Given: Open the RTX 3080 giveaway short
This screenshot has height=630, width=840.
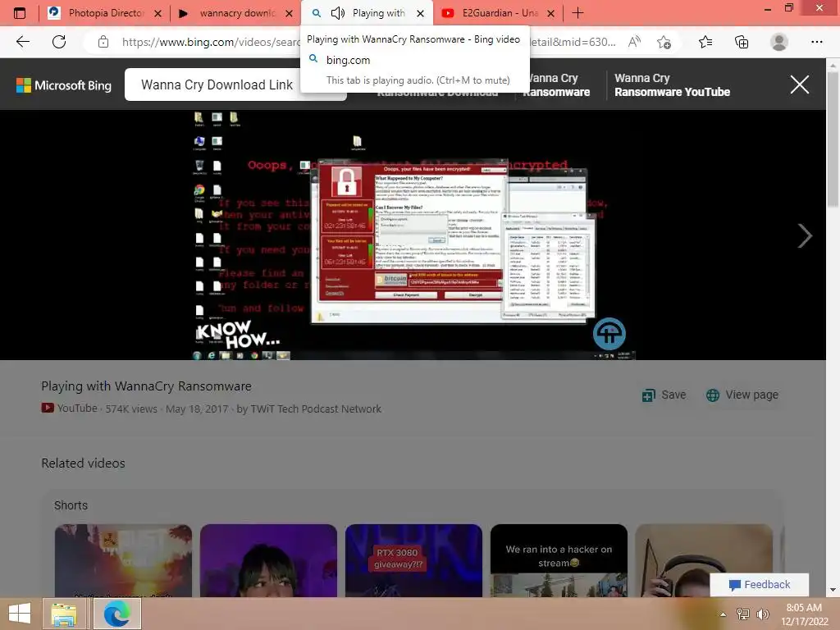Looking at the screenshot, I should pos(413,560).
